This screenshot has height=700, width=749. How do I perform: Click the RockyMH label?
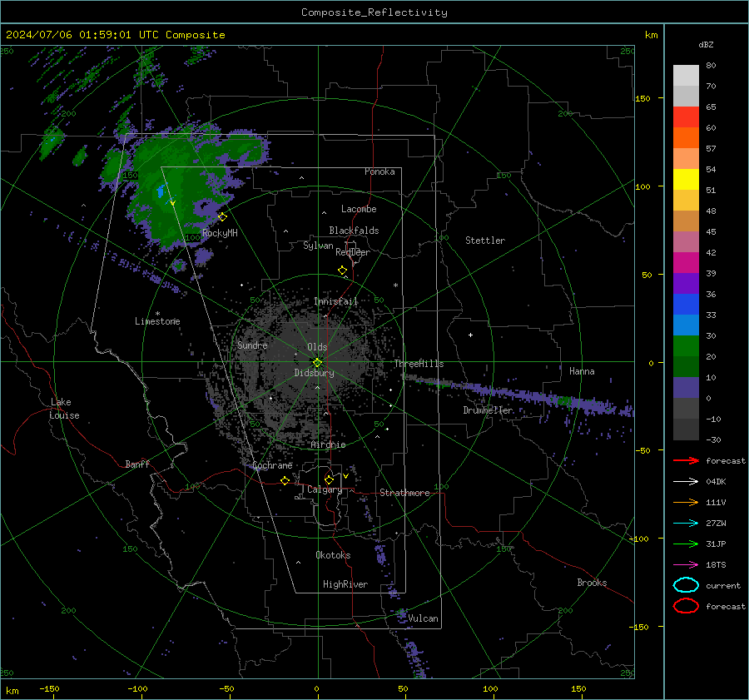(220, 233)
